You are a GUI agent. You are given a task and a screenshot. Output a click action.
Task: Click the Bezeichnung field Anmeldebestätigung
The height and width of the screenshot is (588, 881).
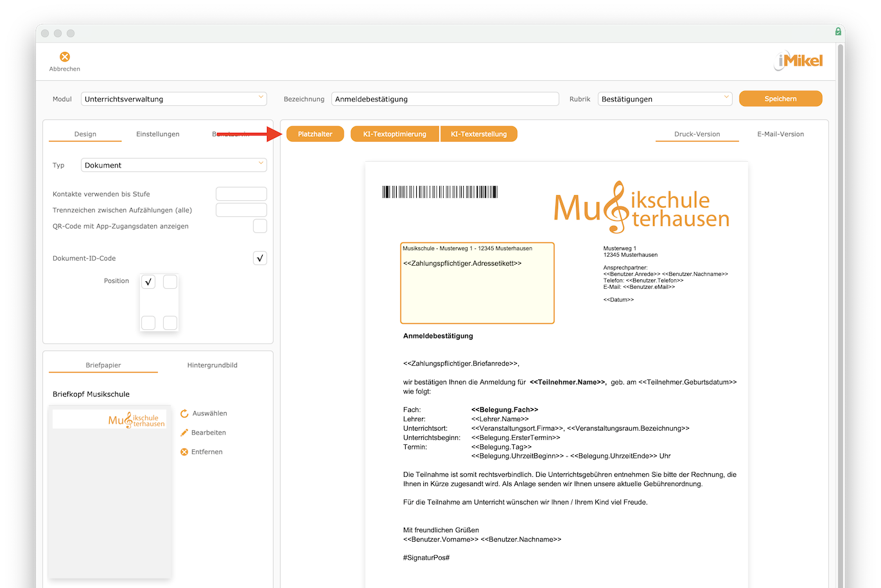446,99
